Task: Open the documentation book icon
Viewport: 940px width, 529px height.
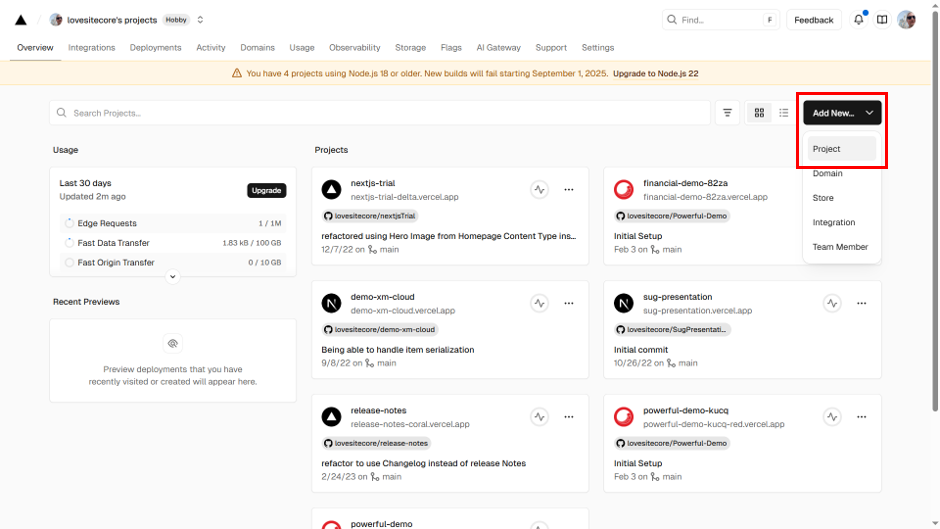Action: tap(882, 20)
